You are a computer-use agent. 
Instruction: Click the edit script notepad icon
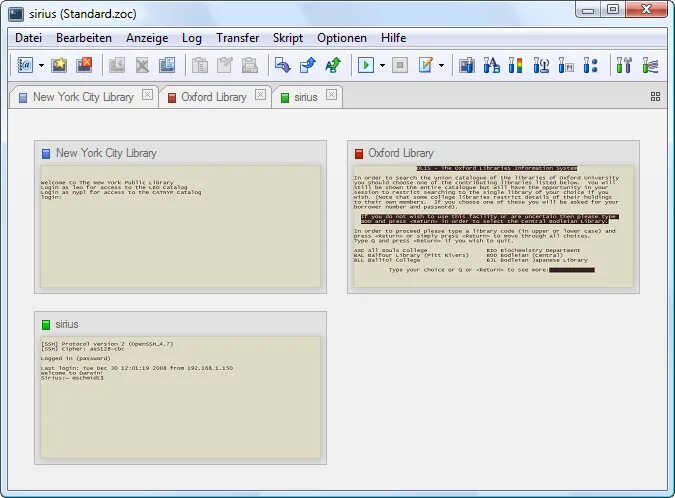pos(425,65)
